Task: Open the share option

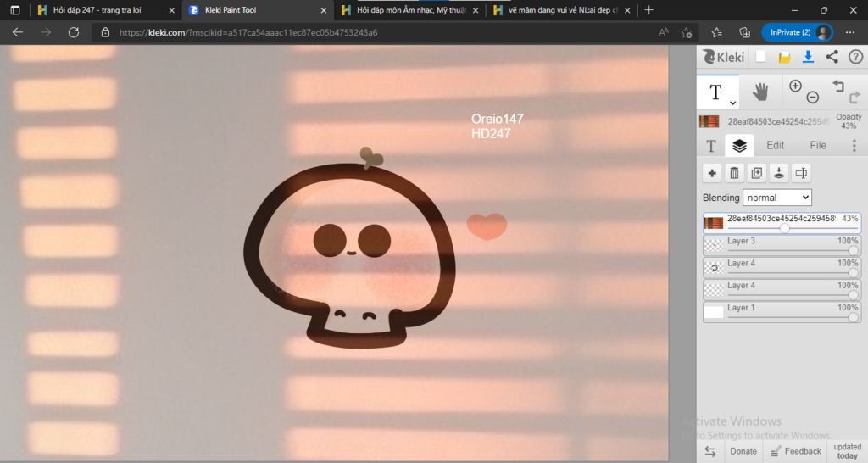Action: pyautogui.click(x=832, y=57)
